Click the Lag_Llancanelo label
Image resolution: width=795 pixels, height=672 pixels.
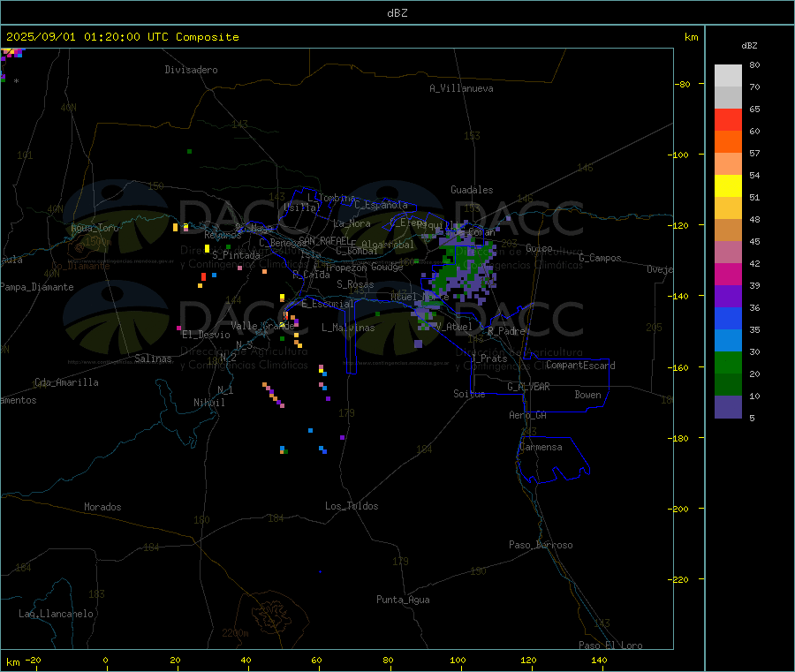[x=57, y=614]
